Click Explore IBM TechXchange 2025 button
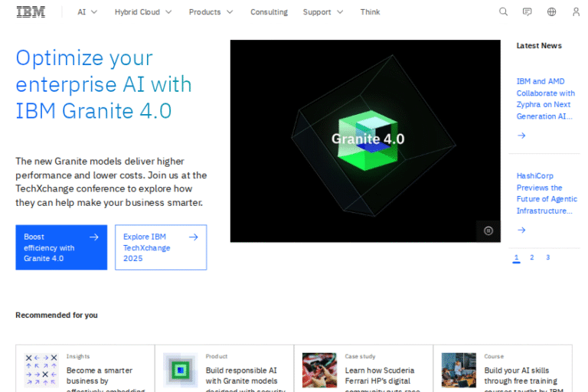 161,247
